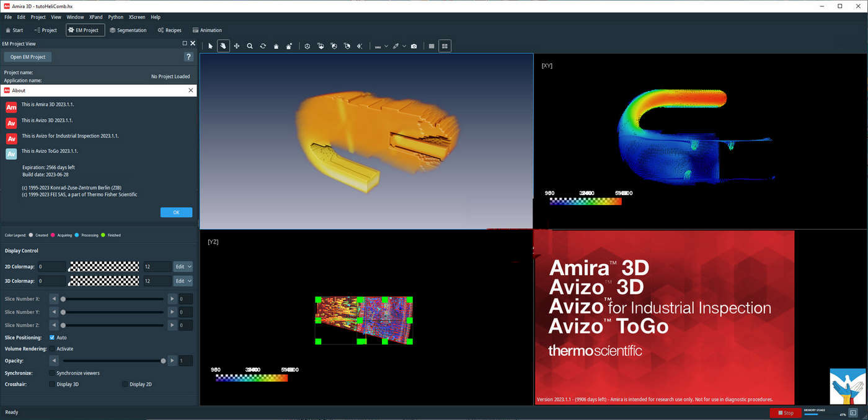Viewport: 868px width, 420px height.
Task: Click the Opacity value field
Action: point(185,361)
